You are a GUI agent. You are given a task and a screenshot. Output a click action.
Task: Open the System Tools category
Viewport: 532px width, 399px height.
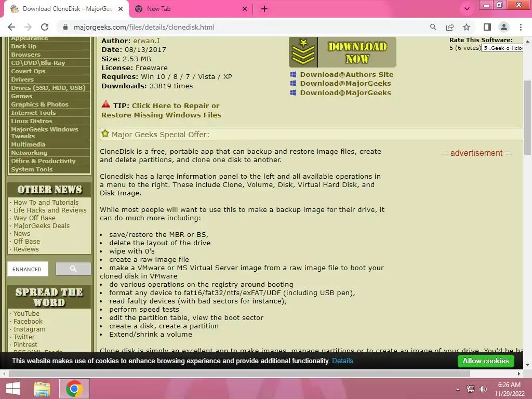(x=49, y=169)
